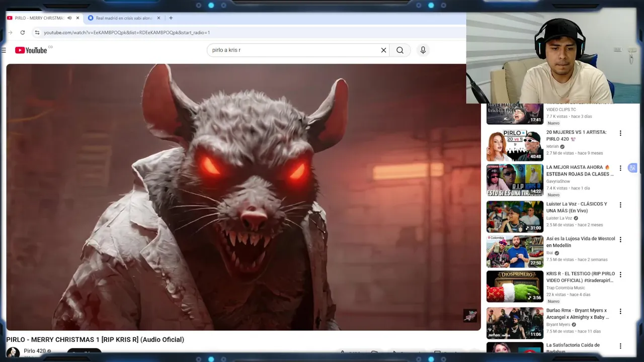Open the Burlao Rmx thumbnail
Viewport: 644px width, 362px height.
click(x=515, y=323)
